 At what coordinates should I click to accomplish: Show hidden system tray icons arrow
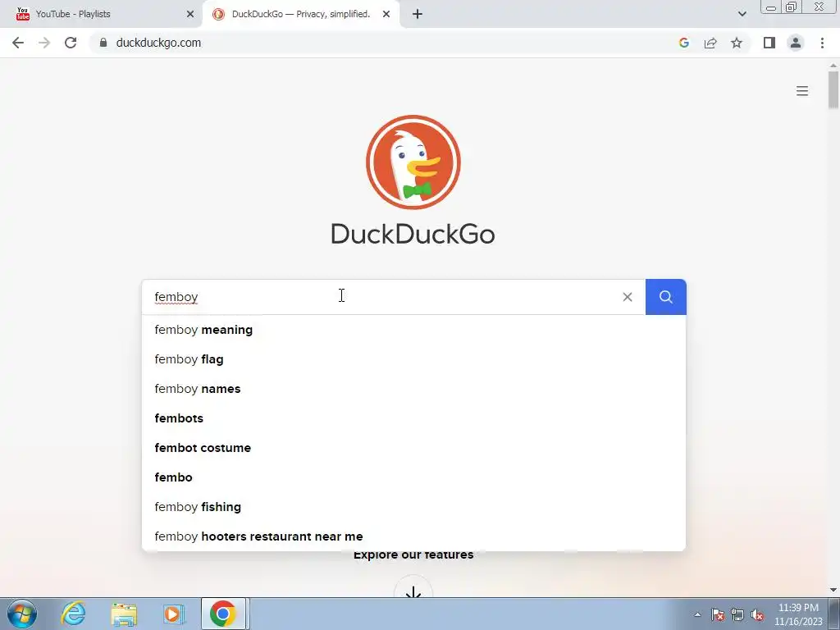coord(697,614)
